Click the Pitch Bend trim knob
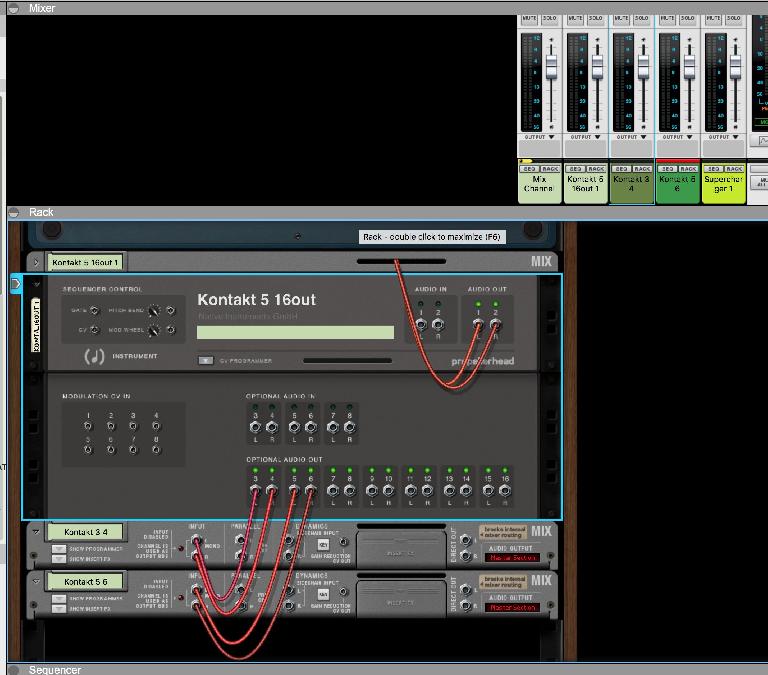 tap(154, 311)
